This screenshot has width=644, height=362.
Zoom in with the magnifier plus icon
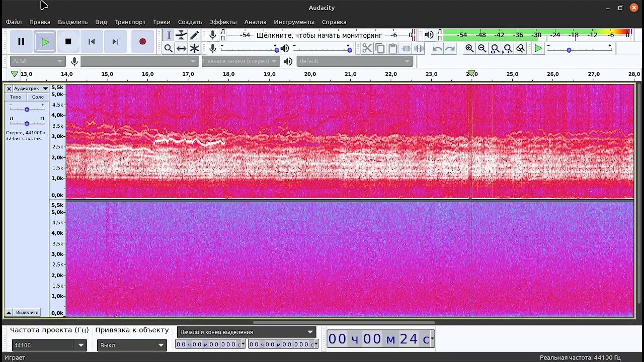coord(469,49)
